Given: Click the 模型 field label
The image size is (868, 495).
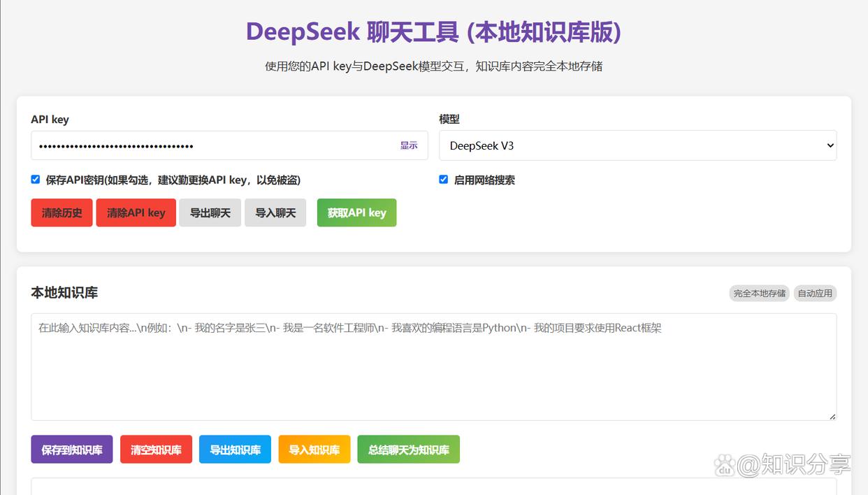Looking at the screenshot, I should click(449, 120).
